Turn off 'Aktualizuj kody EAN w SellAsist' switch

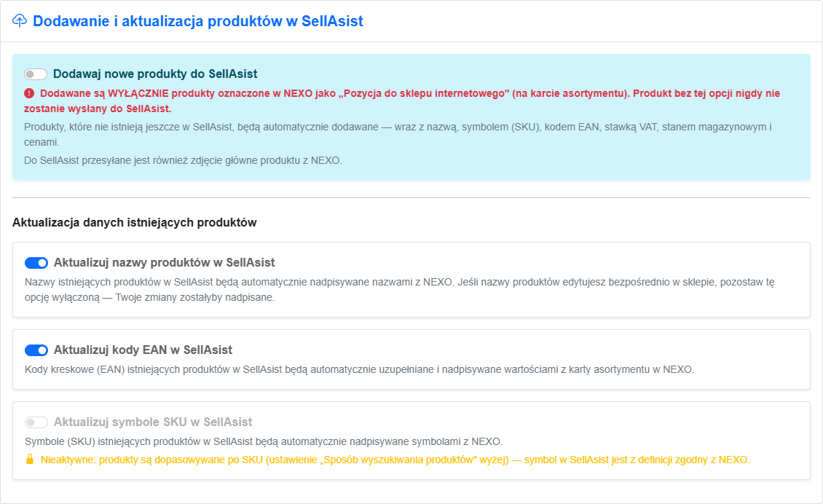(36, 350)
